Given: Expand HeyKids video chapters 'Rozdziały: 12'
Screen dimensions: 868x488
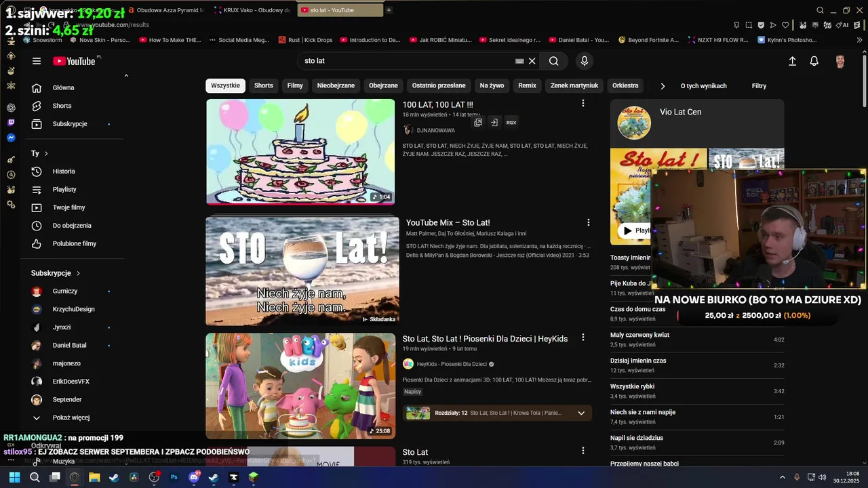Looking at the screenshot, I should coord(581,413).
